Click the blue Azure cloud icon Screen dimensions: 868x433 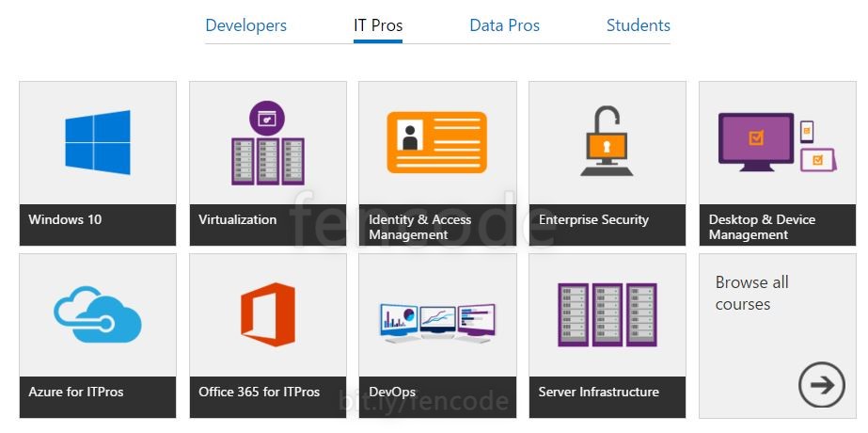[x=98, y=314]
